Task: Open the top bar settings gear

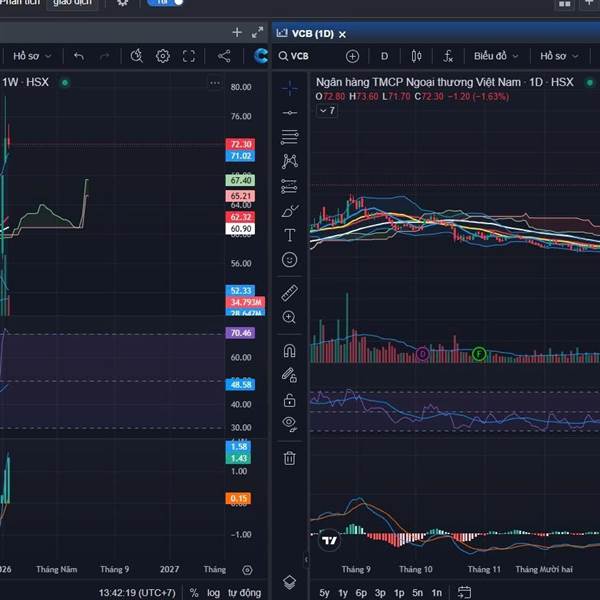Action: 122,3
